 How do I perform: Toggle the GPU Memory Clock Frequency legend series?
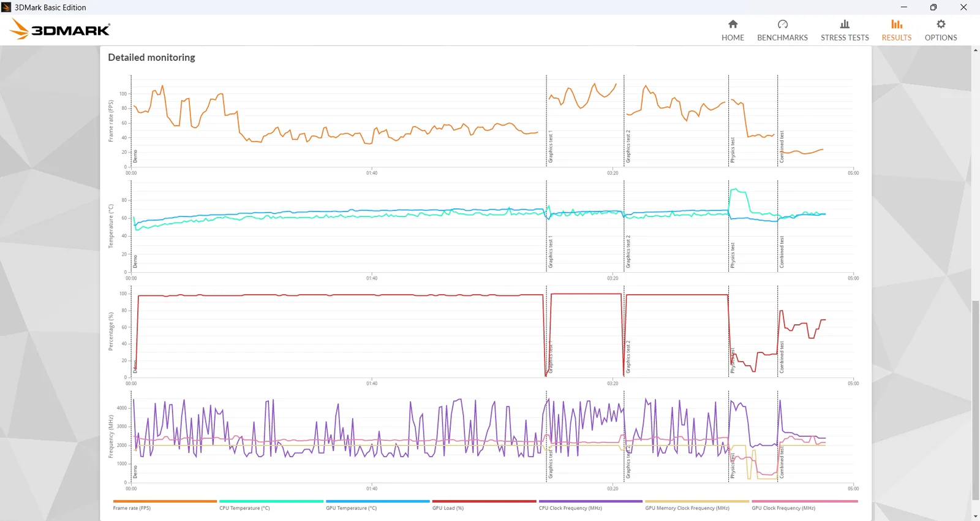tap(697, 505)
